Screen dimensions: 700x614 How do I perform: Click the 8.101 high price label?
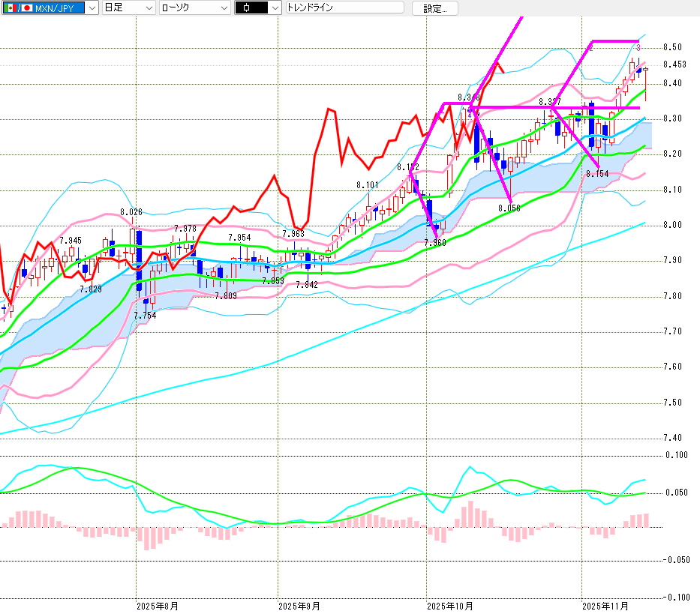coord(368,184)
